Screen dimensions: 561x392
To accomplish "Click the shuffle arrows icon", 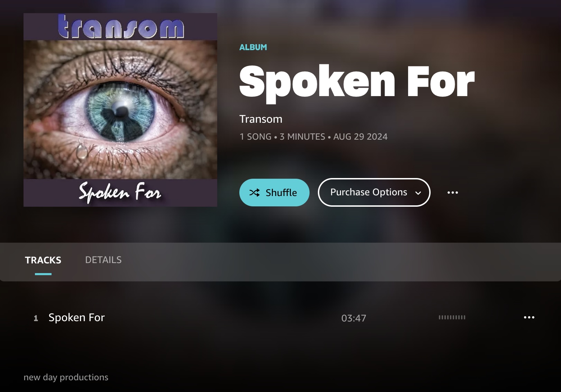I will [x=255, y=193].
